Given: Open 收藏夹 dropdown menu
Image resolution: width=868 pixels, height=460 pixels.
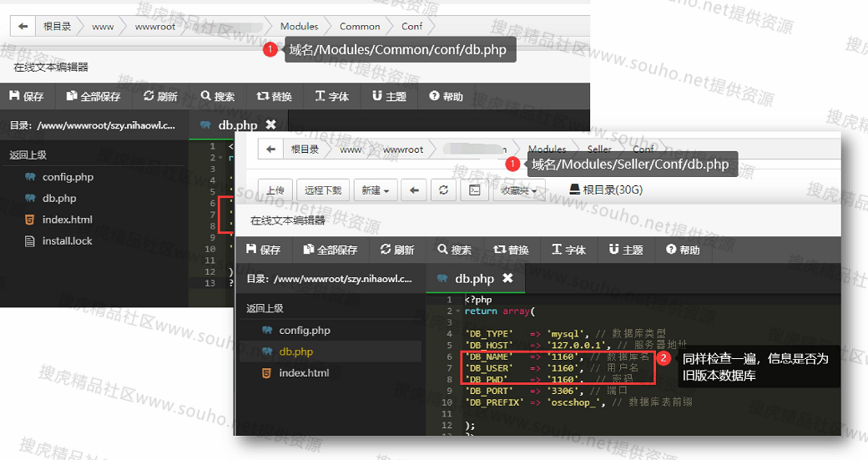Looking at the screenshot, I should [x=519, y=190].
